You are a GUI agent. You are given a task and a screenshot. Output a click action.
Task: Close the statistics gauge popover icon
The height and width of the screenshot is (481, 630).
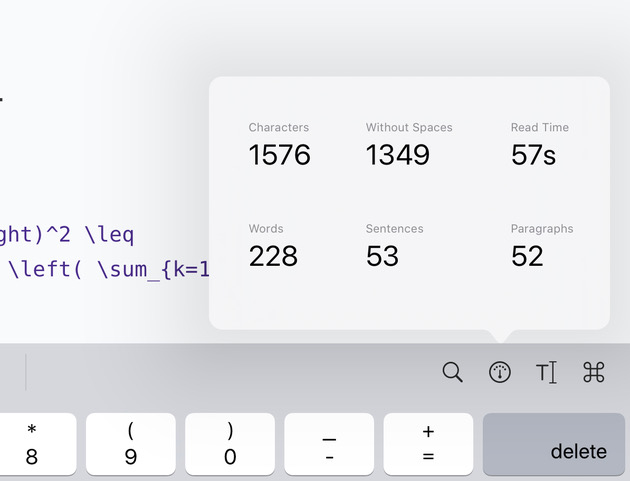click(500, 372)
